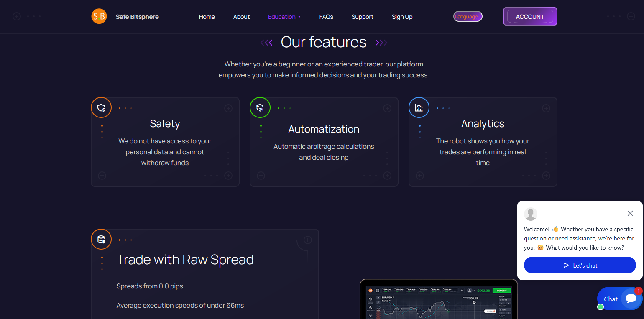Click the Safety card description text
Viewport: 644px width, 319px height.
pos(165,152)
